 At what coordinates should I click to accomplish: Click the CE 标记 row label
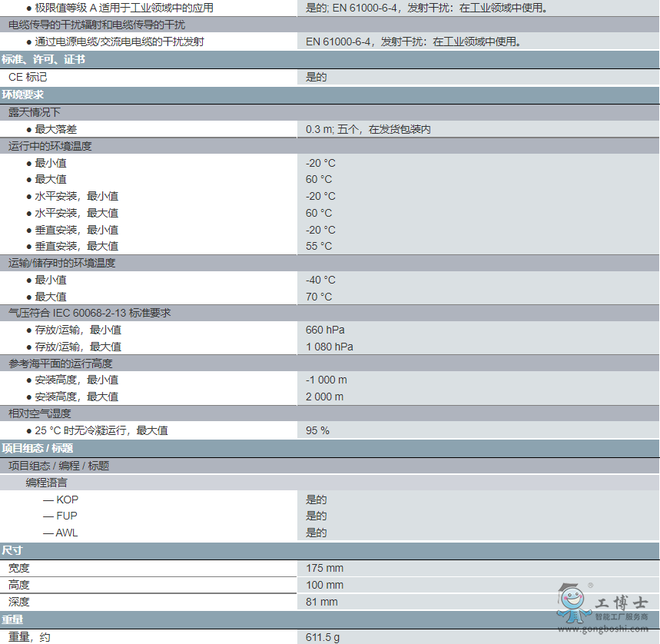[28, 77]
